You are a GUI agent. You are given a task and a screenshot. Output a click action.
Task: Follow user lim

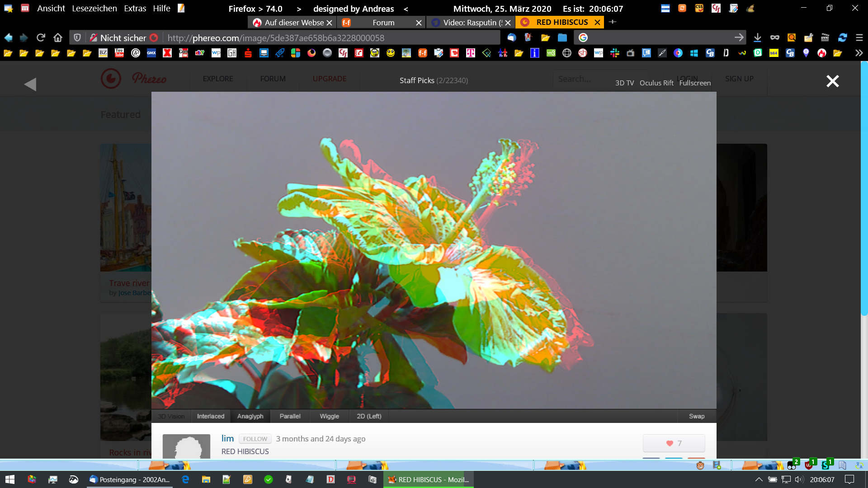point(255,439)
